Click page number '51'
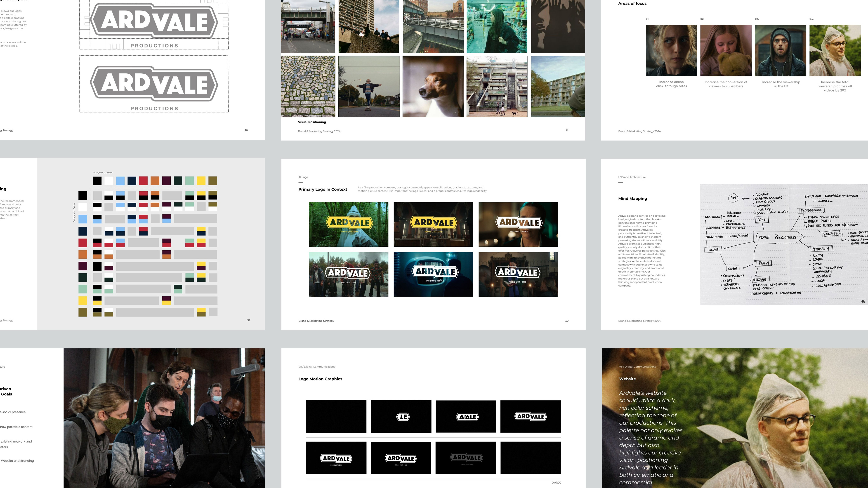This screenshot has width=868, height=488. [567, 130]
